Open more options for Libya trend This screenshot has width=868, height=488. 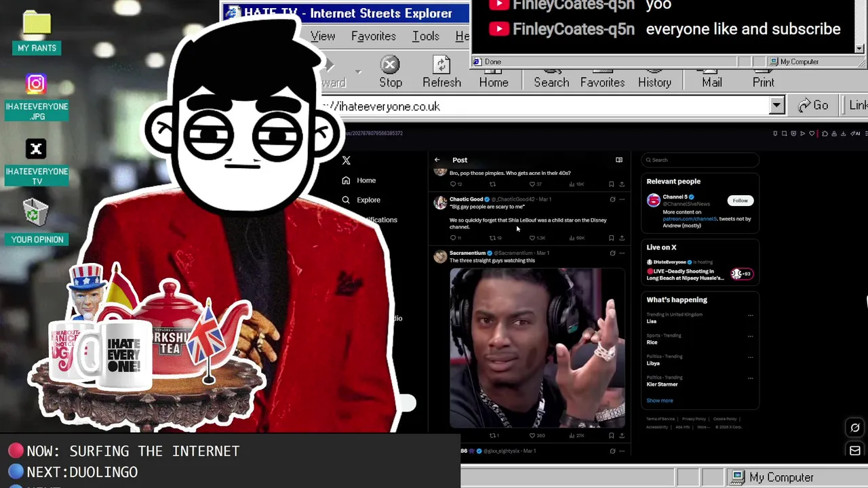(x=750, y=357)
